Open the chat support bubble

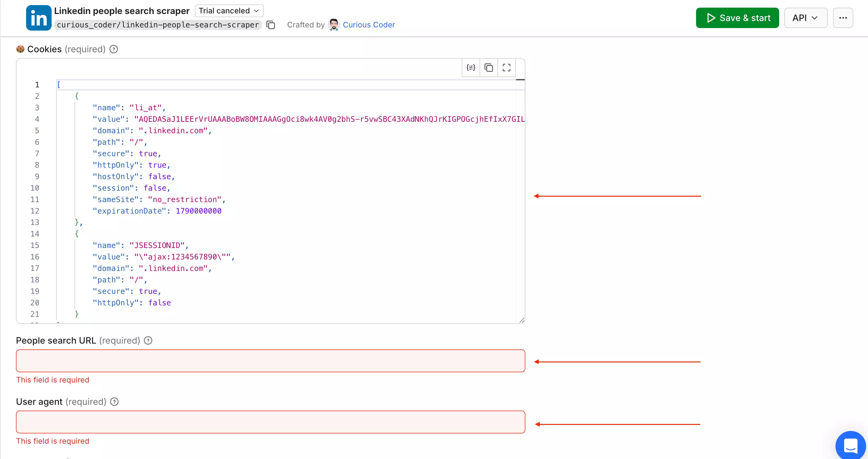tap(850, 446)
